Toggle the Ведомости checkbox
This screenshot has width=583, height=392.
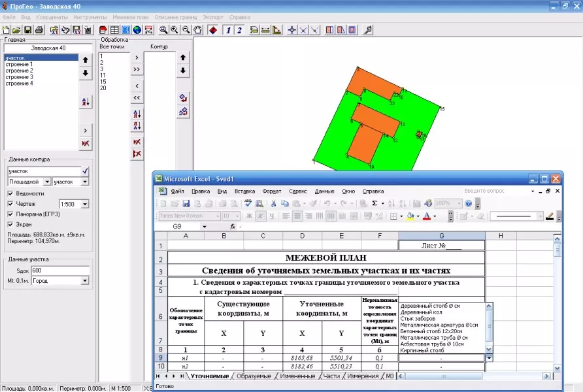tap(10, 193)
